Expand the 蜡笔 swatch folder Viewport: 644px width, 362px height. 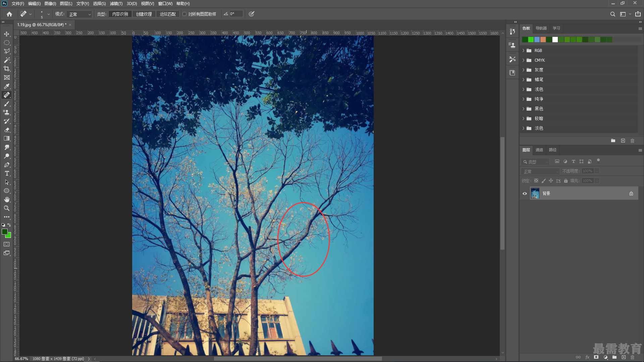click(523, 80)
